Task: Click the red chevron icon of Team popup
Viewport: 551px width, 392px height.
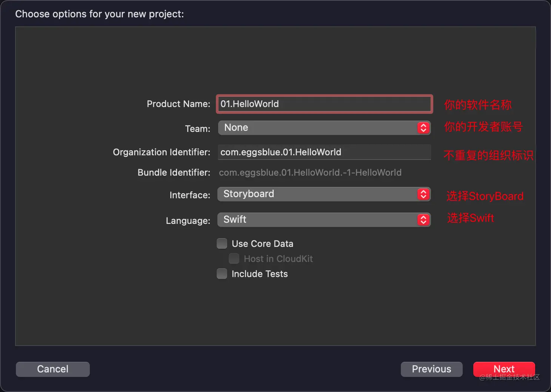Action: coord(423,128)
